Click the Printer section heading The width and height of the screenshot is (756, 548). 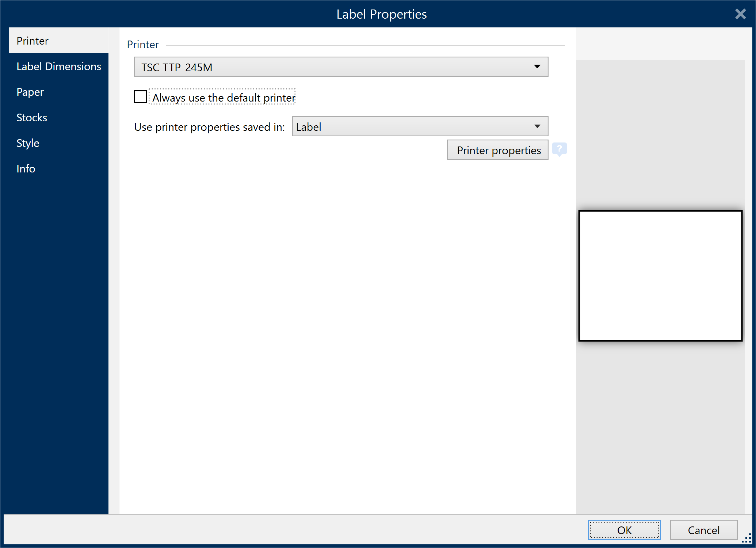point(143,44)
